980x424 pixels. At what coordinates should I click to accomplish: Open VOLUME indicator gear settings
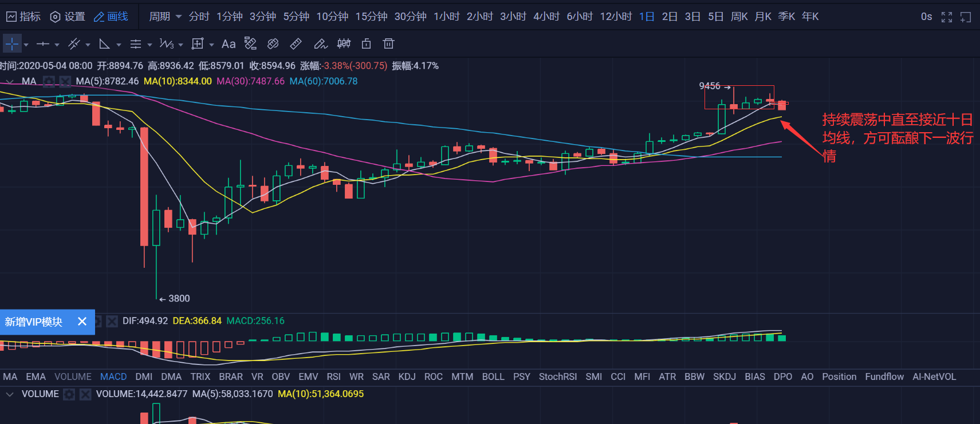coord(69,394)
